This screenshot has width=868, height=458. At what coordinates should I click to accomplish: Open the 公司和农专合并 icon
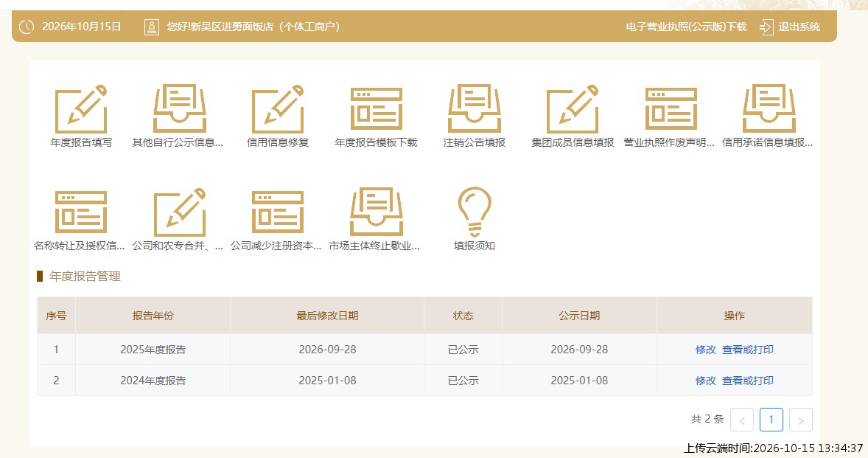[x=179, y=212]
